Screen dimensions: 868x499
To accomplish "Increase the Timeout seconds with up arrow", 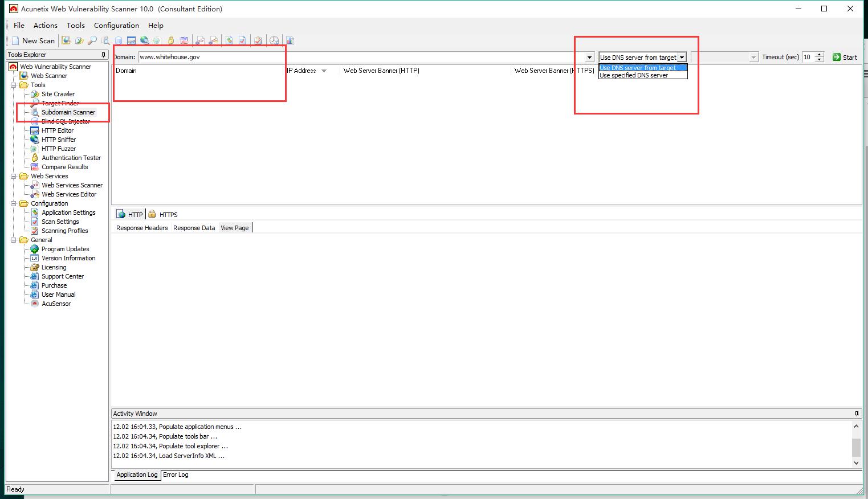I will point(820,55).
